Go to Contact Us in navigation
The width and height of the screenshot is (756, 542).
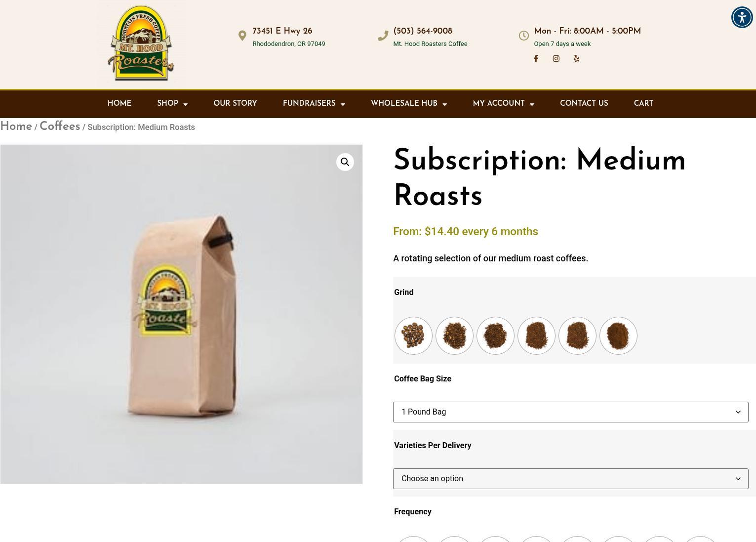(584, 103)
